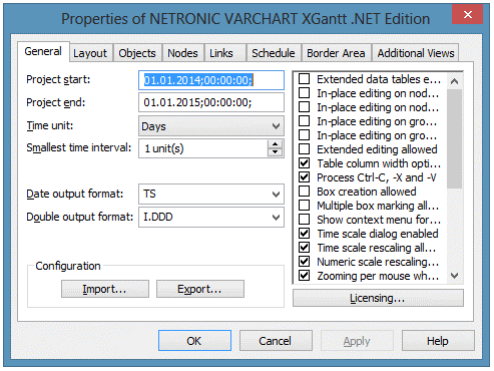Image resolution: width=494 pixels, height=371 pixels.
Task: Switch to the Layout tab
Action: tap(90, 53)
